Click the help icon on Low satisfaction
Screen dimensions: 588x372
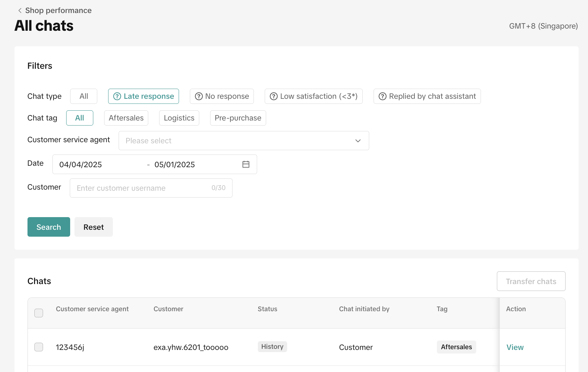coord(274,96)
